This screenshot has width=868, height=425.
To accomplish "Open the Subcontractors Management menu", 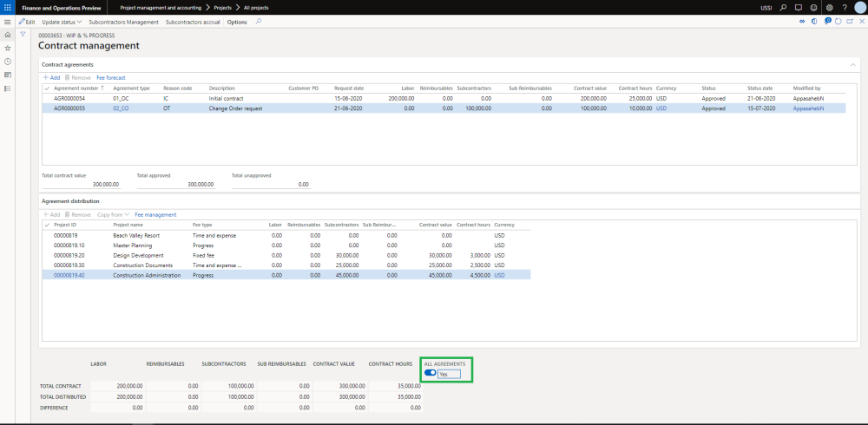I will pyautogui.click(x=123, y=21).
